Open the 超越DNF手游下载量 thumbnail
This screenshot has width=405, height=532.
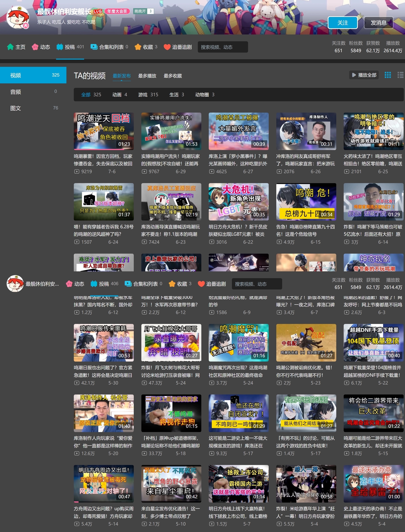pyautogui.click(x=374, y=343)
